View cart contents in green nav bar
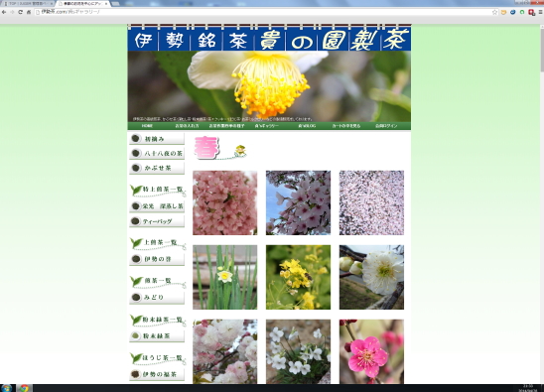544x392 pixels. [346, 126]
